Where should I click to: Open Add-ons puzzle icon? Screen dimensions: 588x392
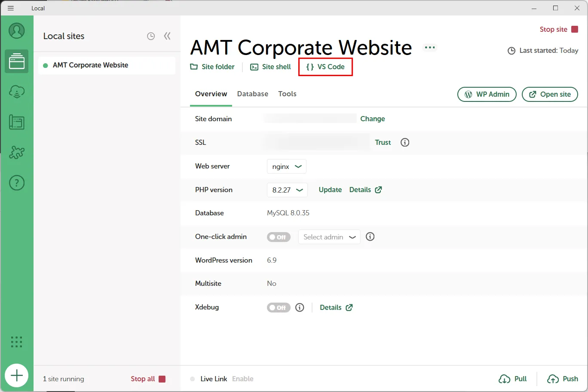coord(17,153)
